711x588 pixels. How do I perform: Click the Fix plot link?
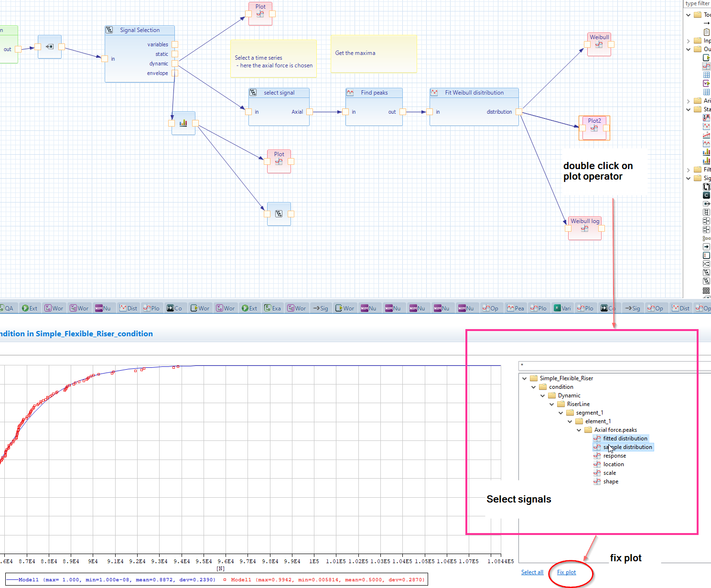[566, 572]
